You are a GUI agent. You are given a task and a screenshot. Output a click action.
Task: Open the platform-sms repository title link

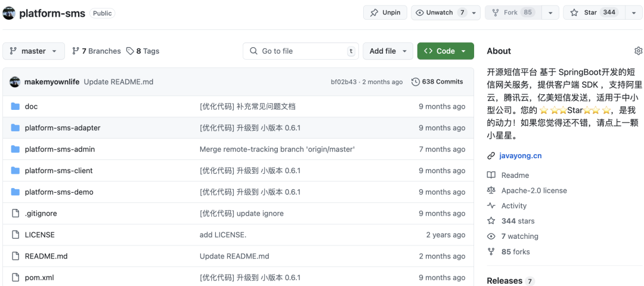(52, 13)
